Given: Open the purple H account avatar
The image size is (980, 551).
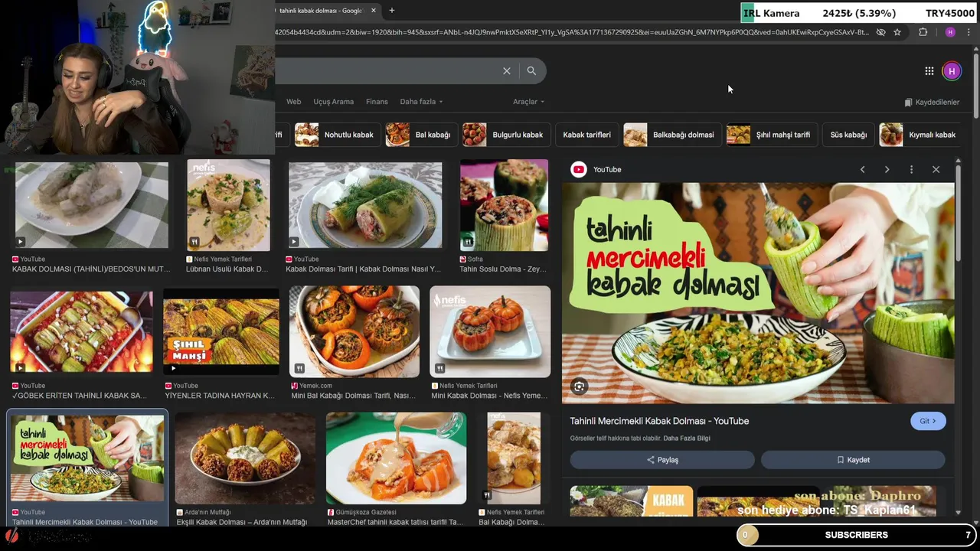Looking at the screenshot, I should [x=952, y=71].
